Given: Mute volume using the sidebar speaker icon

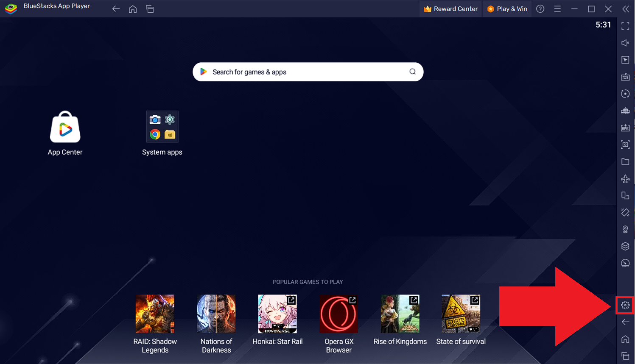Looking at the screenshot, I should 625,43.
